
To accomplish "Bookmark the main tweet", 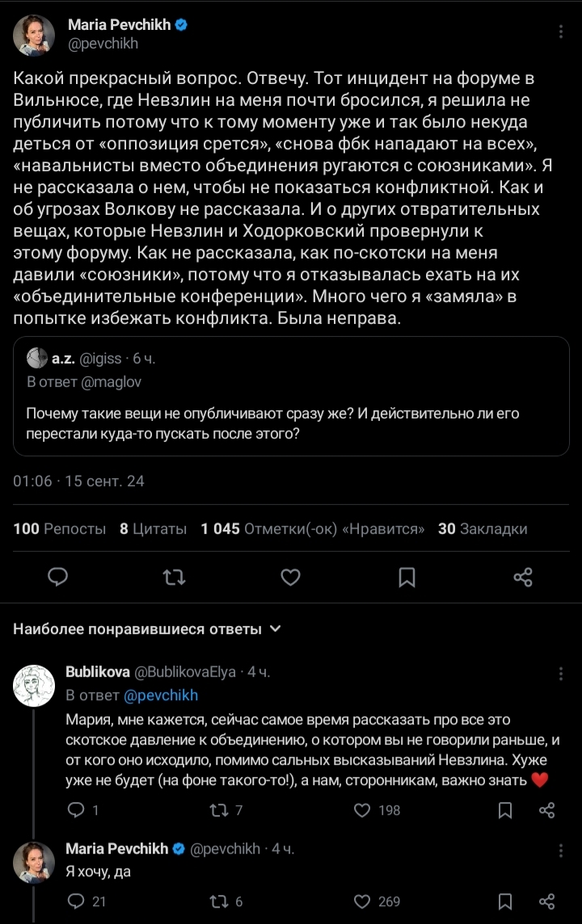I will tap(407, 577).
